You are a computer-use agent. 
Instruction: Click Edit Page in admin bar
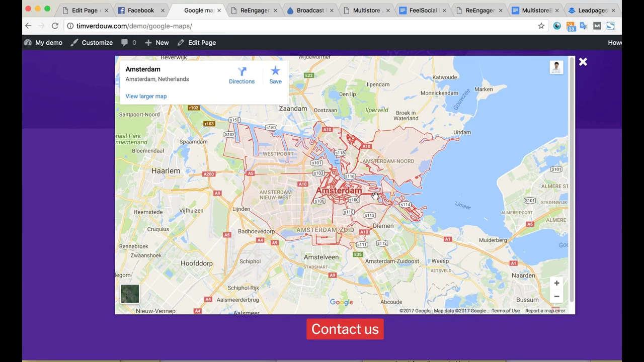click(197, 43)
